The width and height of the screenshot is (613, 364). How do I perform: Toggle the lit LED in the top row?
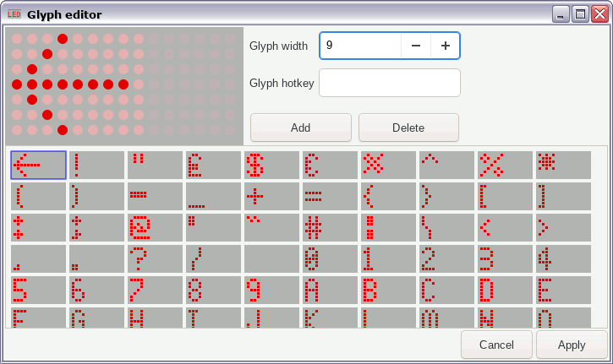63,39
